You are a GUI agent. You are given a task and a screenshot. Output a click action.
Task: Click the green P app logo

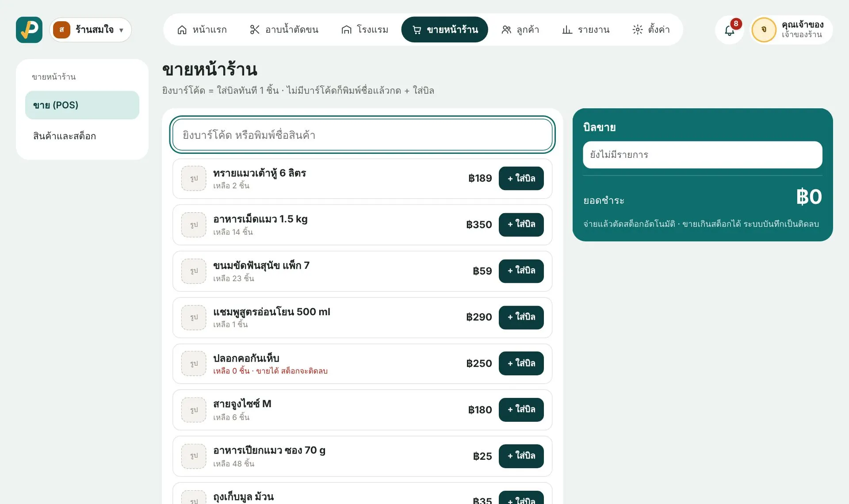29,30
